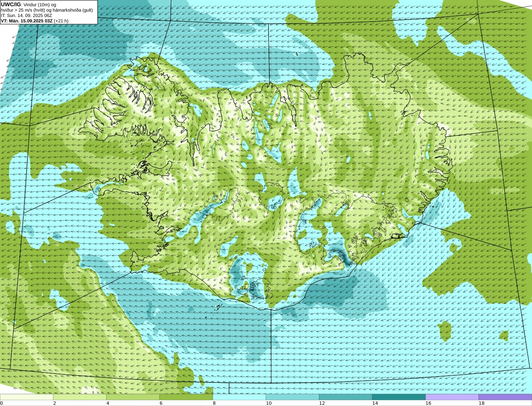Click the 8–10 m/s pale cyan legend swatch
Image resolution: width=532 pixels, height=406 pixels.
tap(239, 397)
